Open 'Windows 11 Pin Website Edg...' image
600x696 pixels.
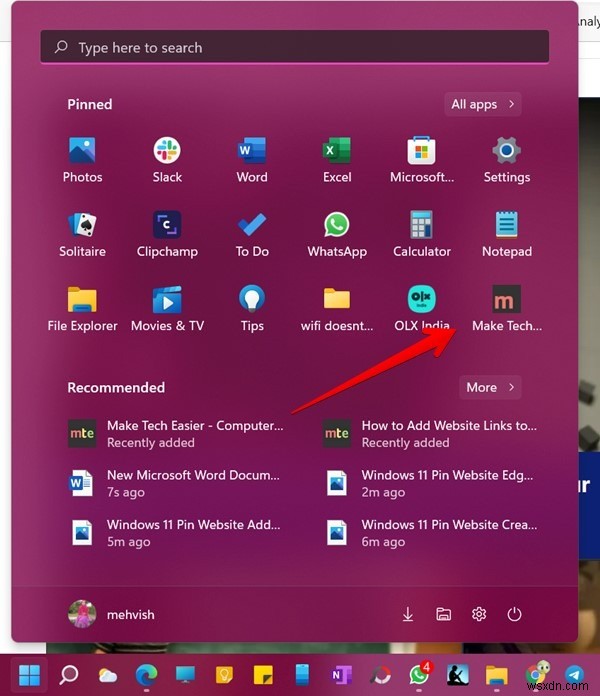pos(431,483)
